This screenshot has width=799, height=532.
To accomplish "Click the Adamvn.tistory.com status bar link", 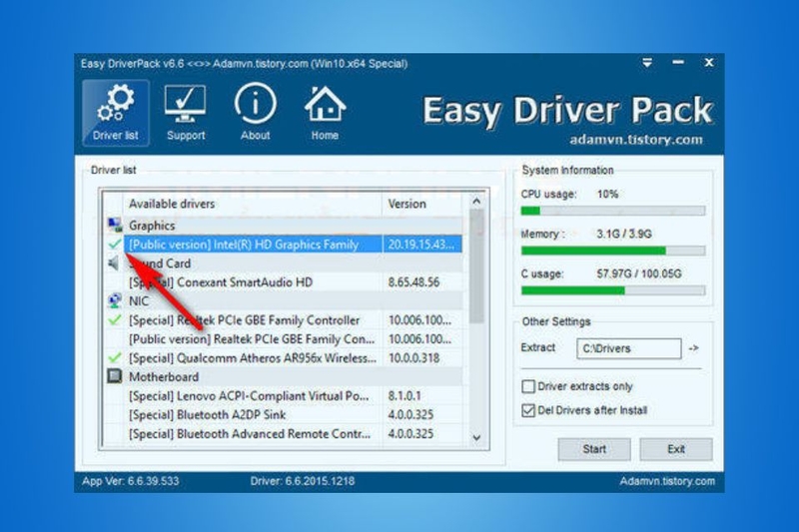I will coord(667,481).
